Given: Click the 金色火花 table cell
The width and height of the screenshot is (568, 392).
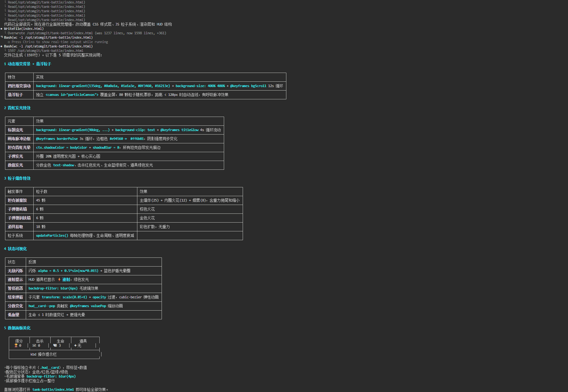Looking at the screenshot, I should click(x=190, y=218).
